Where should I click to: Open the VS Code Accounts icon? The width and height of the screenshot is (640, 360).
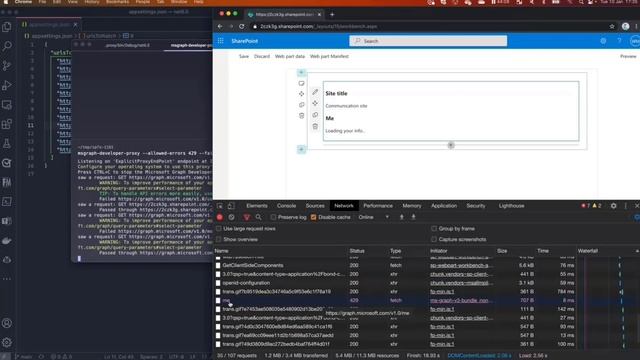[x=7, y=323]
